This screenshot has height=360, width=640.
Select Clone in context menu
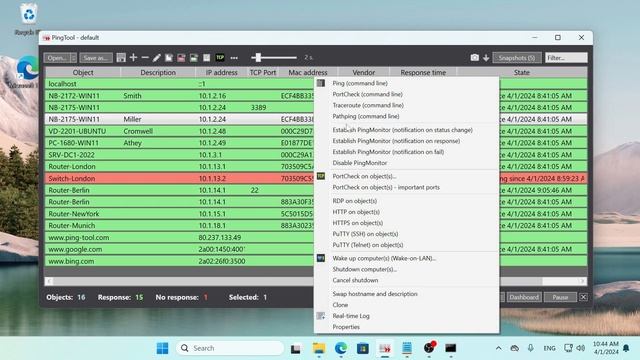click(340, 305)
